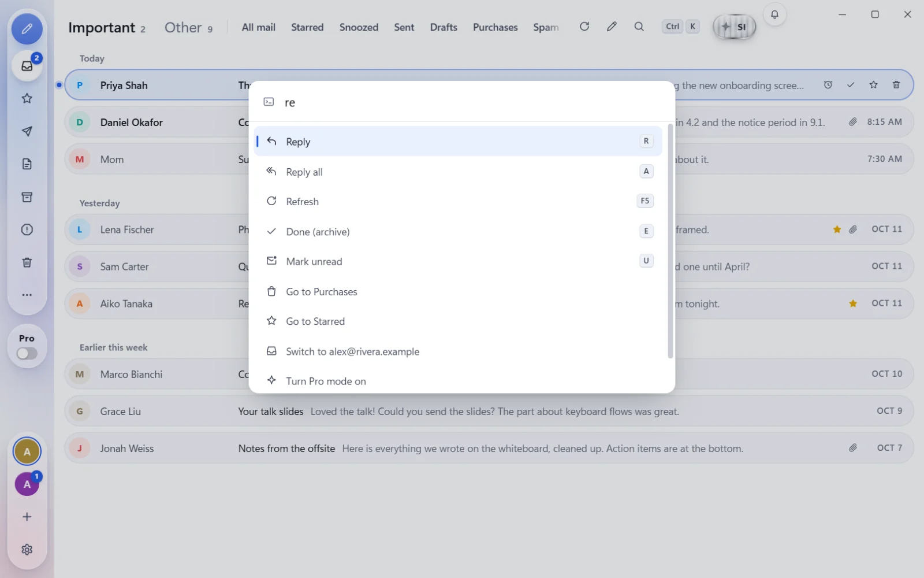
Task: Click the refresh icon in top toolbar
Action: click(584, 27)
